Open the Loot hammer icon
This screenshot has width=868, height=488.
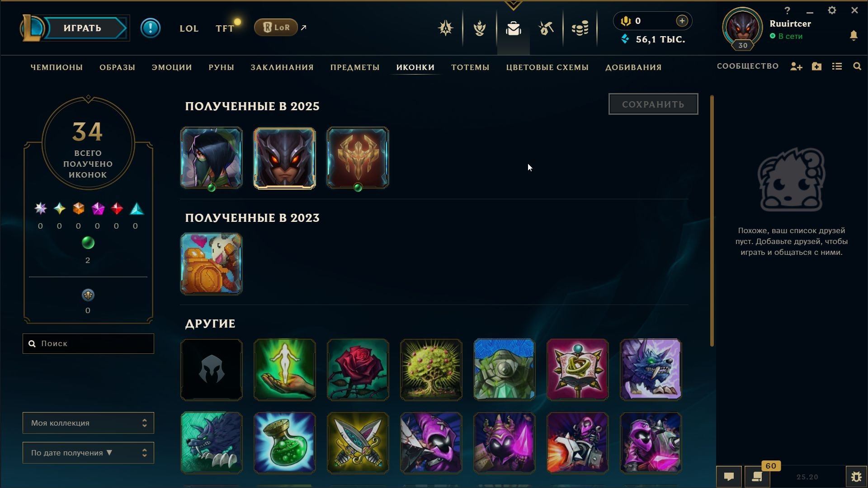coord(546,28)
